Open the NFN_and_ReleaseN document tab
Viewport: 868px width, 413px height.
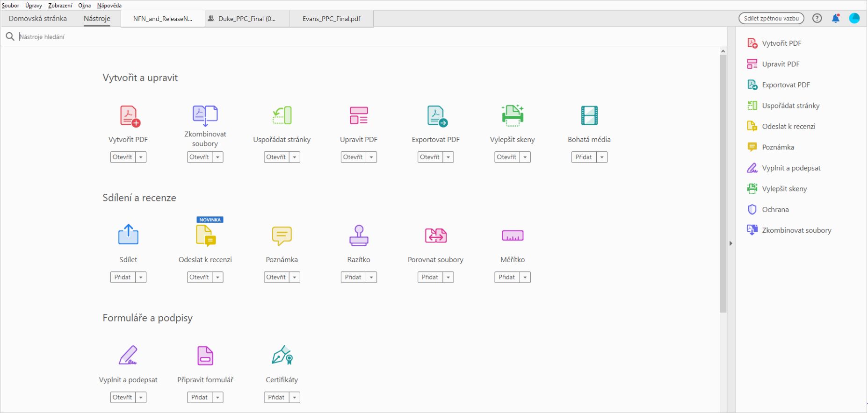tap(163, 19)
